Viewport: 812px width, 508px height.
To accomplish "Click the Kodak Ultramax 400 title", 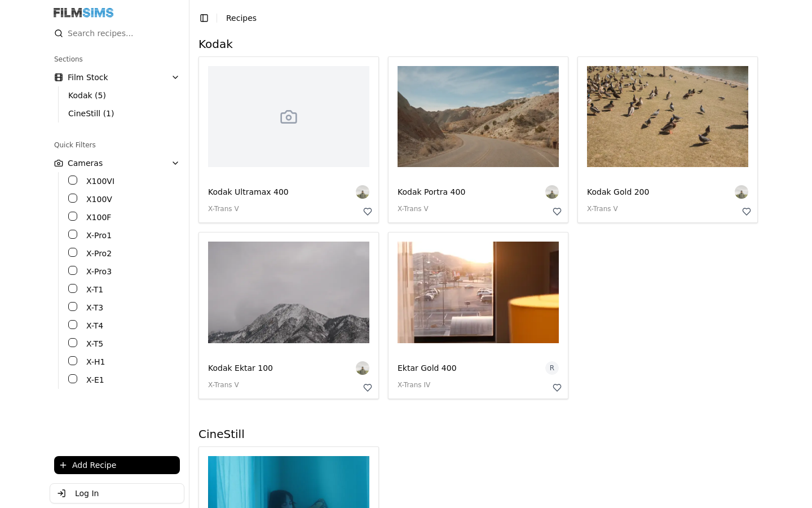I will [x=248, y=192].
